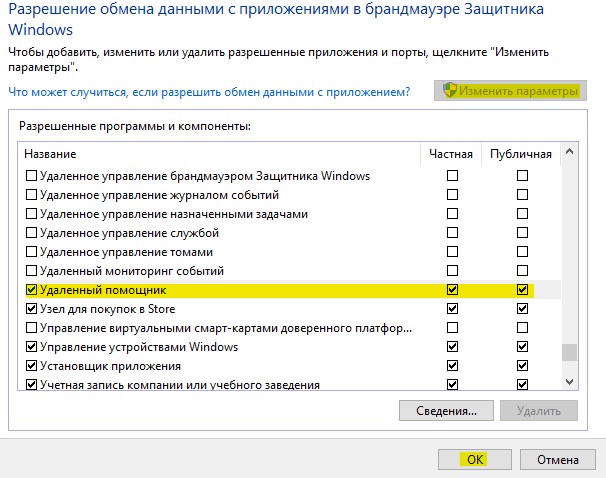Click the shield icon on Изменить параметры
This screenshot has height=478, width=606.
[450, 90]
